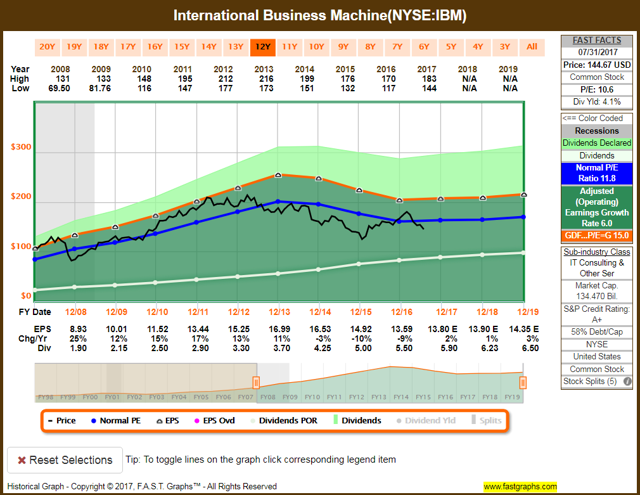Select the 9Y time range tab
The image size is (640, 495).
click(344, 47)
